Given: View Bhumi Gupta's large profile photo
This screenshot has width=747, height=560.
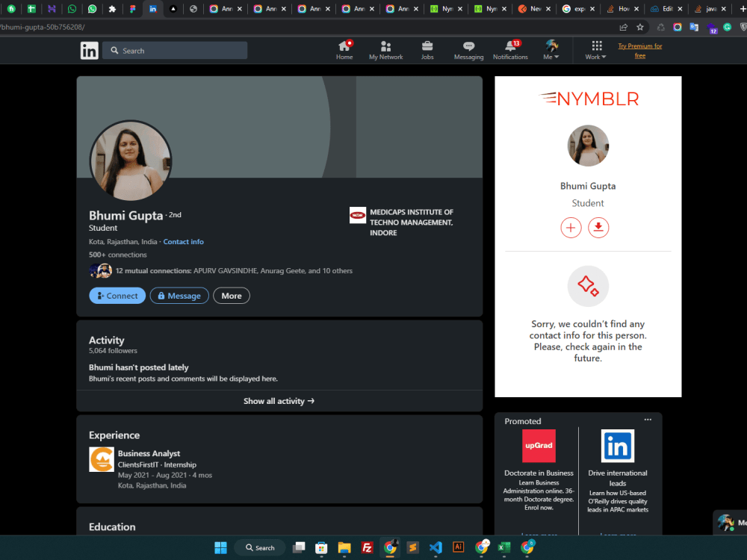Looking at the screenshot, I should (131, 161).
